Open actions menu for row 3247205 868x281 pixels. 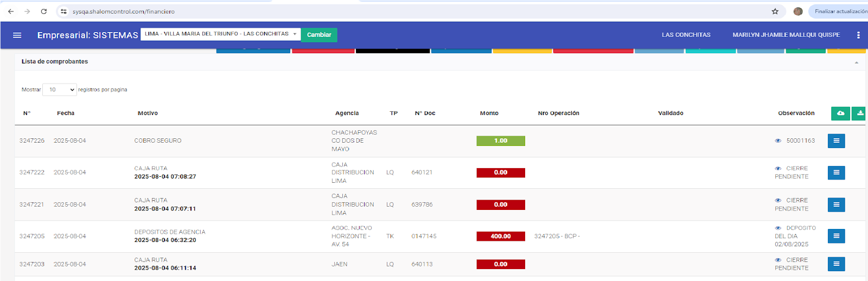pos(836,236)
